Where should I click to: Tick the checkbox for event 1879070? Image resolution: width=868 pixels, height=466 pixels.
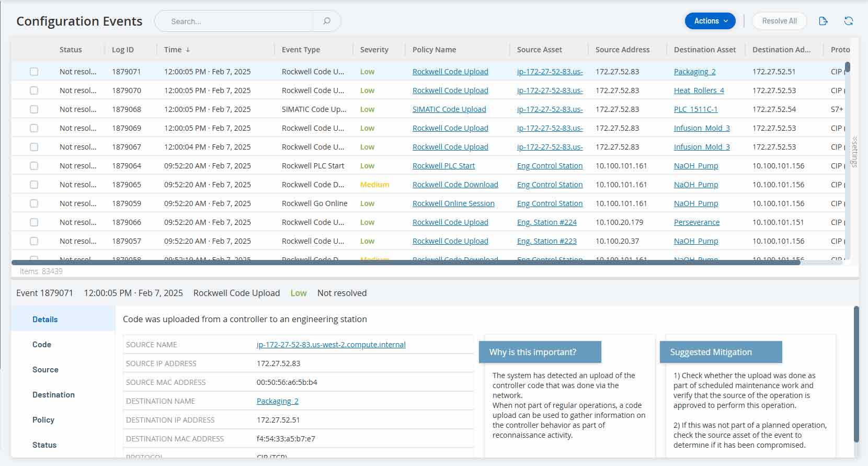click(x=34, y=90)
